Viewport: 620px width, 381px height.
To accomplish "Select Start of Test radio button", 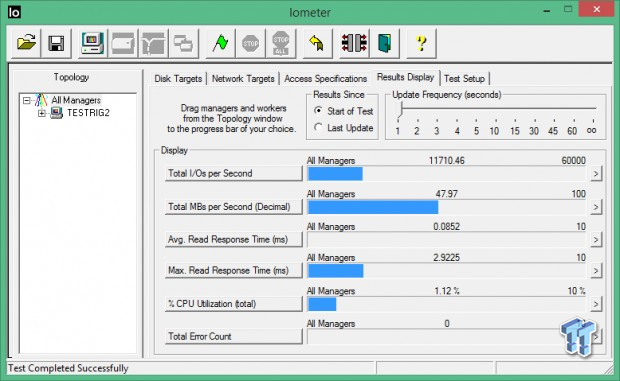I will [x=318, y=111].
